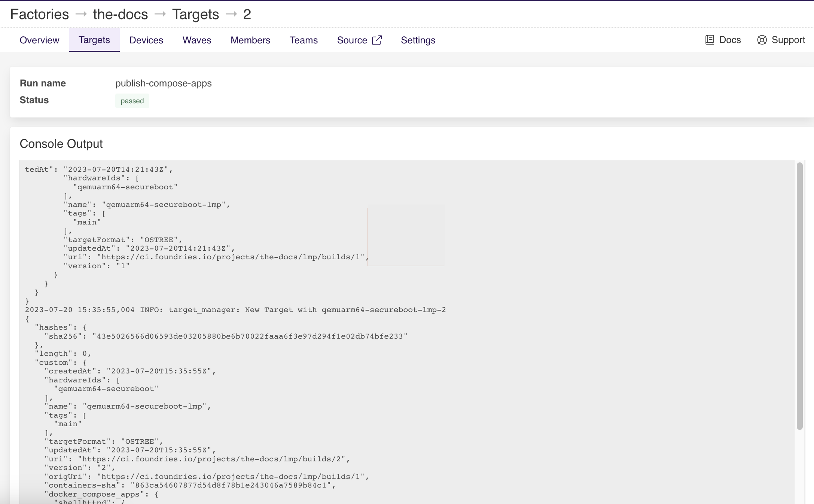Open the Overview tab
814x504 pixels.
pos(39,40)
